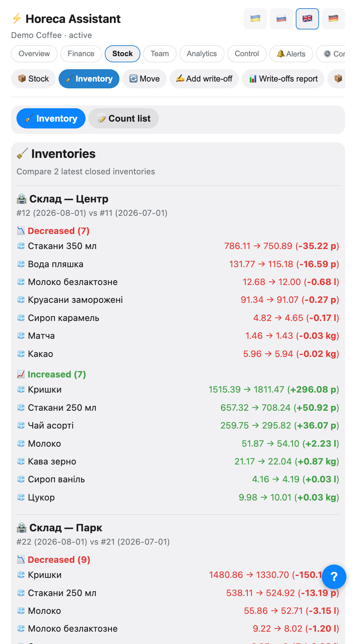Select the German flag language button
Screen dimensions: 356x644
(333, 19)
